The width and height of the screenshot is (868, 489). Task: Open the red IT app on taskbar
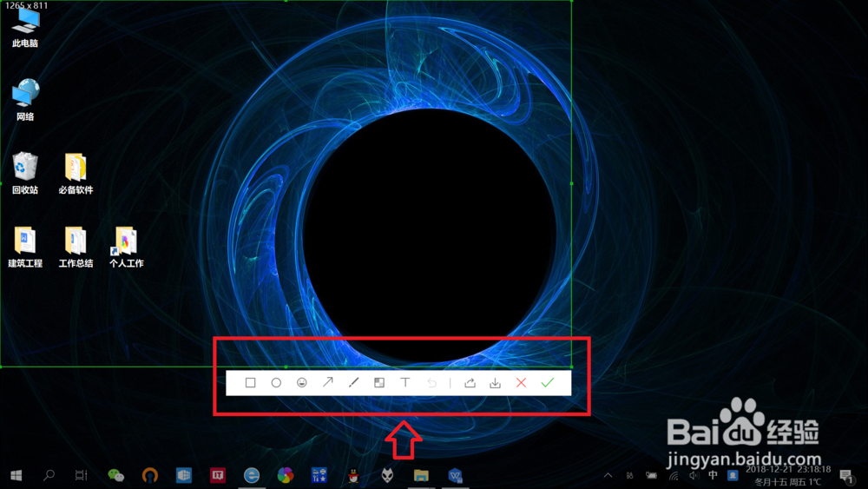coord(218,475)
